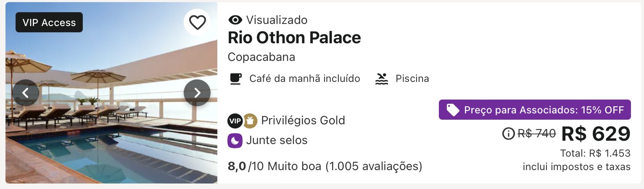Open the Rio Othon Palace hotel title
Viewport: 644px width, 189px height.
294,38
